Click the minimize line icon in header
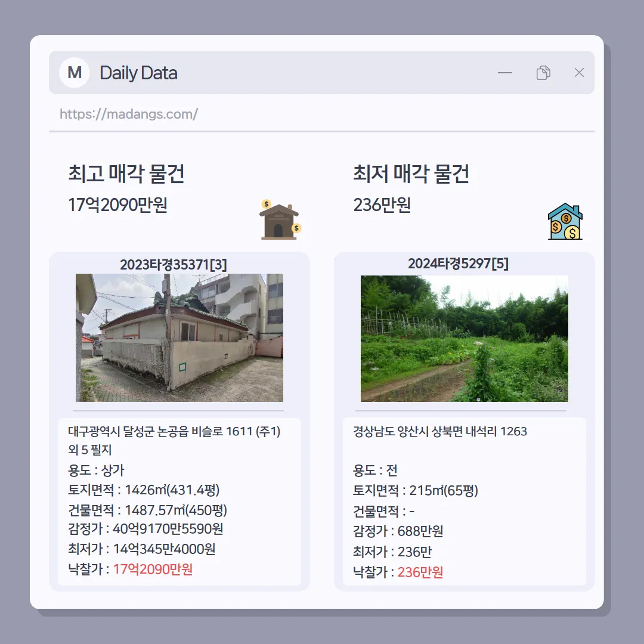This screenshot has height=644, width=644. (505, 73)
